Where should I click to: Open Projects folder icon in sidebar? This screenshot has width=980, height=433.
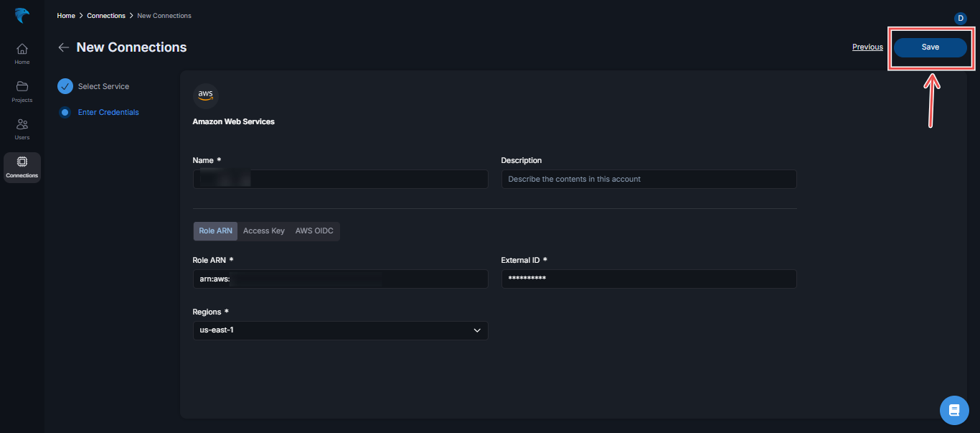tap(22, 90)
